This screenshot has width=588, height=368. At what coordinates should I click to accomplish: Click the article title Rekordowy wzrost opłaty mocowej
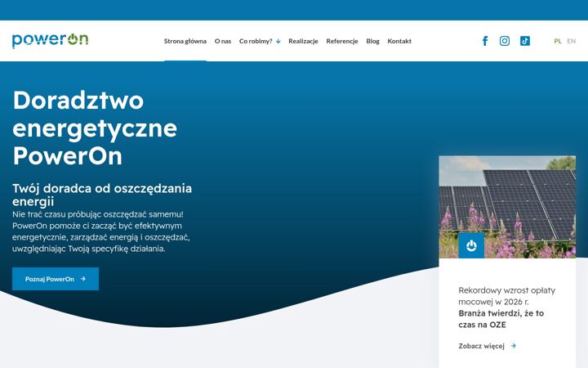(506, 296)
